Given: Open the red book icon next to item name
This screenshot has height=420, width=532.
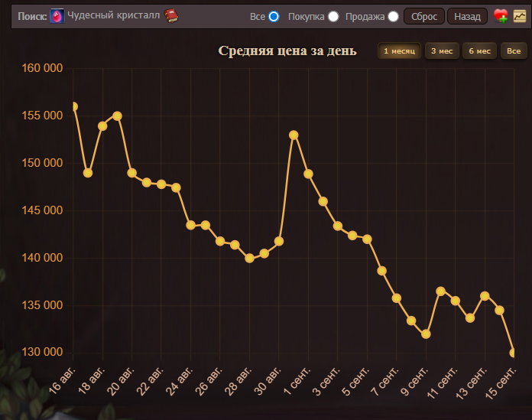Looking at the screenshot, I should click(x=171, y=16).
